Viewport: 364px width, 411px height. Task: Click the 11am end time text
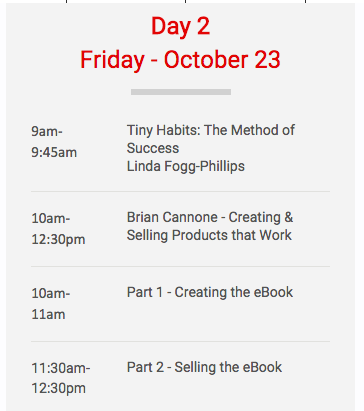tap(48, 314)
